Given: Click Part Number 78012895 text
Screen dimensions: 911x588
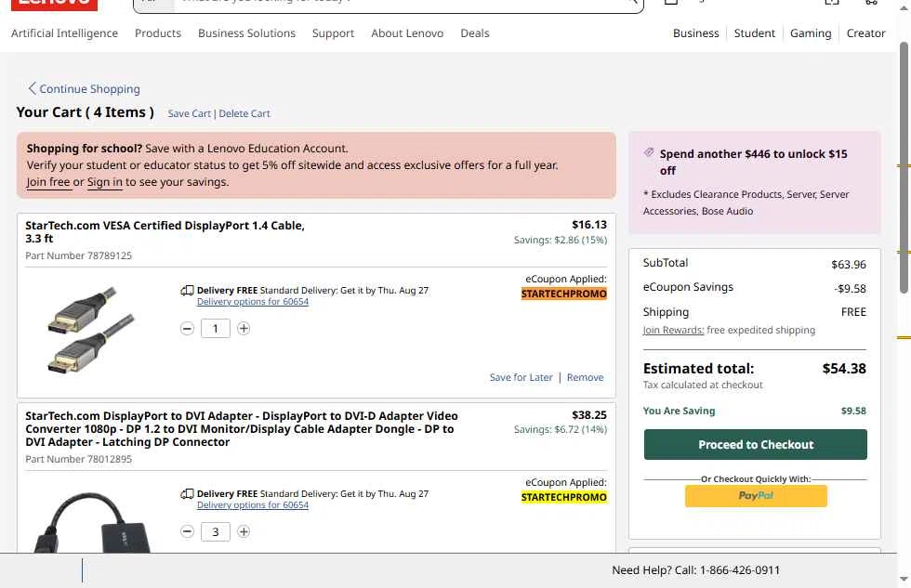Looking at the screenshot, I should (x=78, y=459).
